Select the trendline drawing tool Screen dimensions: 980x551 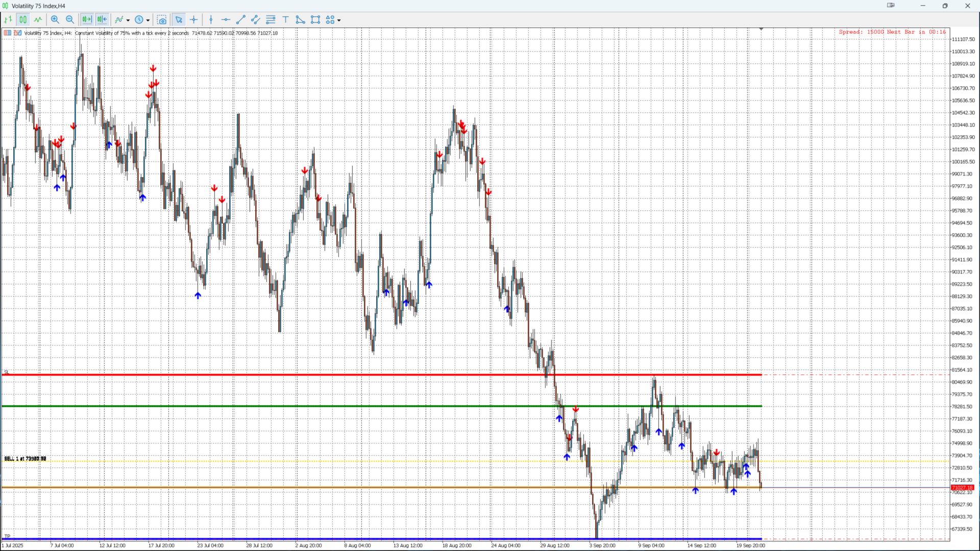click(x=241, y=20)
